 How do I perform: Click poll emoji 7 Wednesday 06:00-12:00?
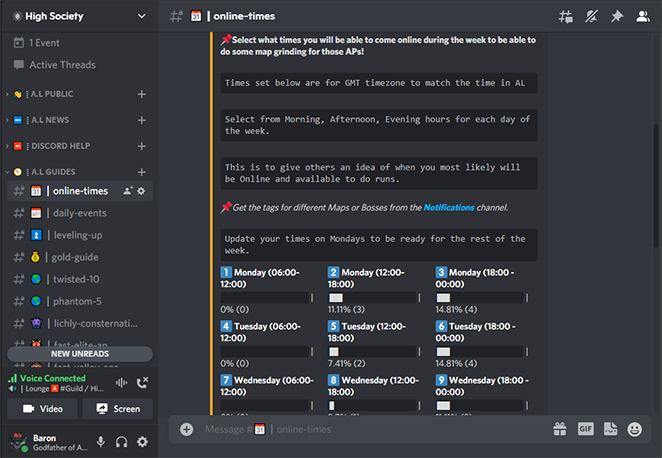[x=226, y=380]
